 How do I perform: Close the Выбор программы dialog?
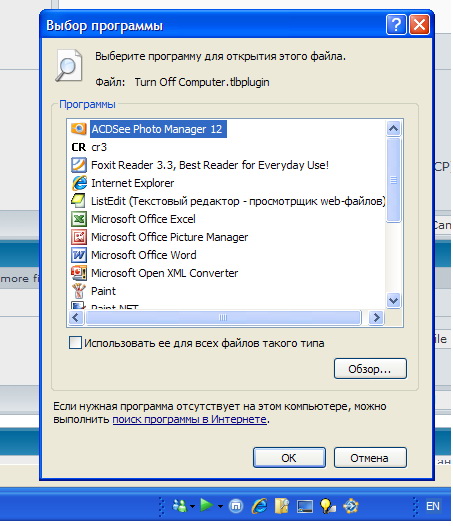click(x=419, y=24)
